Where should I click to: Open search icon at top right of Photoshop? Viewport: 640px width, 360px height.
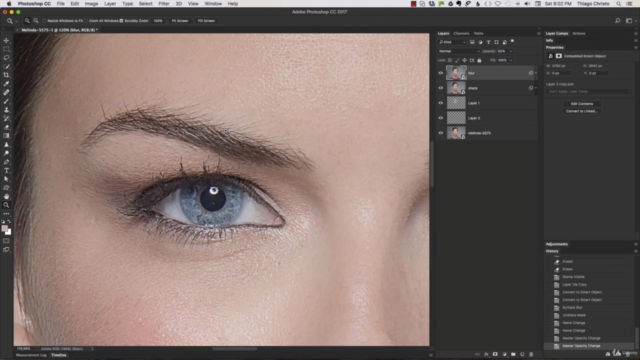coord(618,21)
